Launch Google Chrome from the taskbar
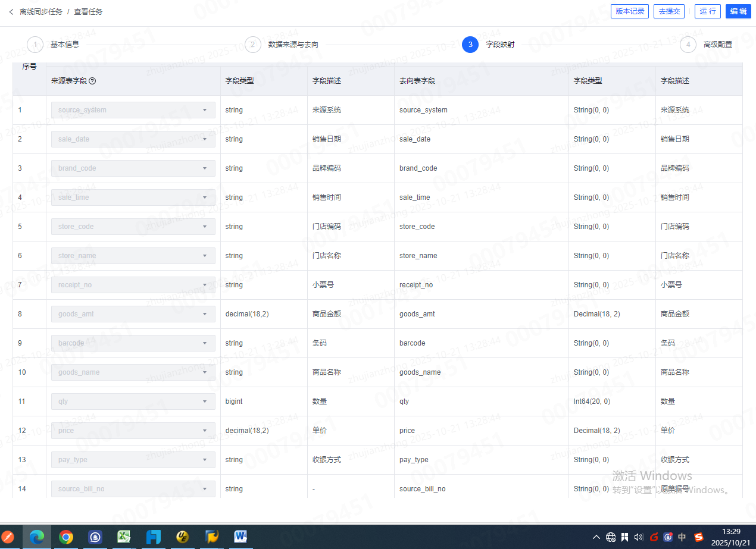Viewport: 756px width, 549px height. tap(66, 537)
